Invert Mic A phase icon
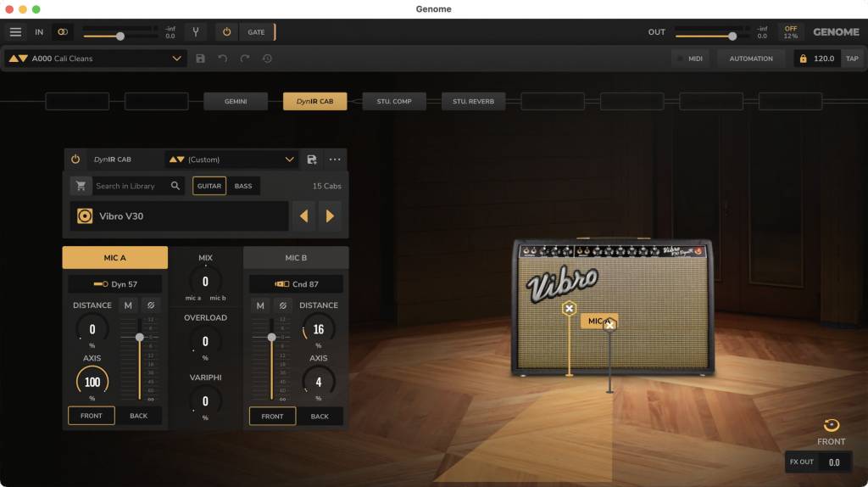Image resolution: width=868 pixels, height=487 pixels. 151,305
